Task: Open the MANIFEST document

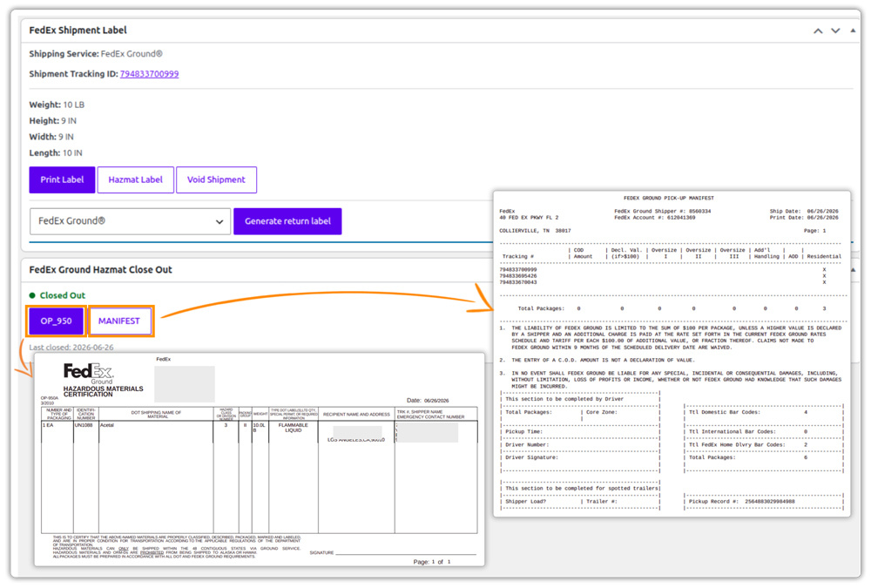Action: pyautogui.click(x=119, y=321)
